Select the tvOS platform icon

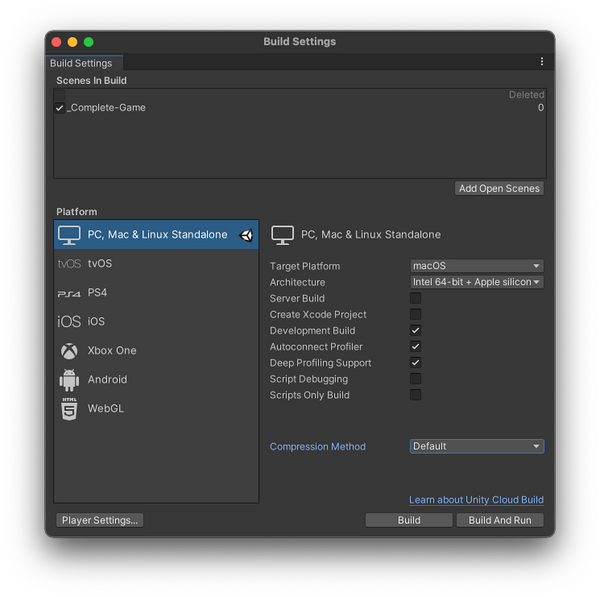69,264
